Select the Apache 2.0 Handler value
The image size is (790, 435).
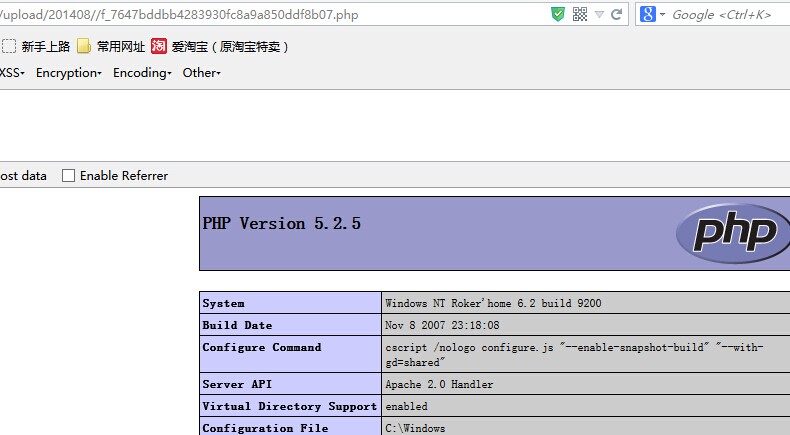[x=439, y=384]
